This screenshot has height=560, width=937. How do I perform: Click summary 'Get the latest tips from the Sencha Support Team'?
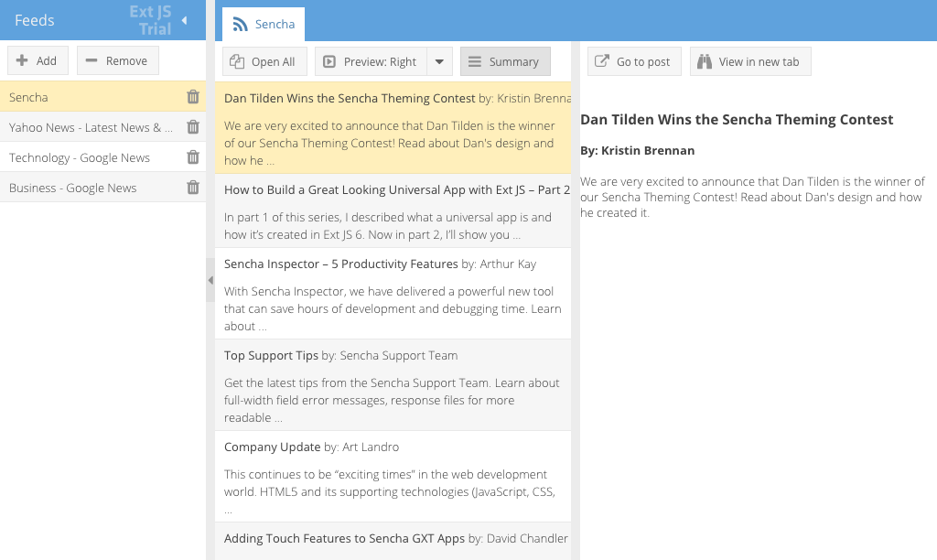click(x=392, y=400)
